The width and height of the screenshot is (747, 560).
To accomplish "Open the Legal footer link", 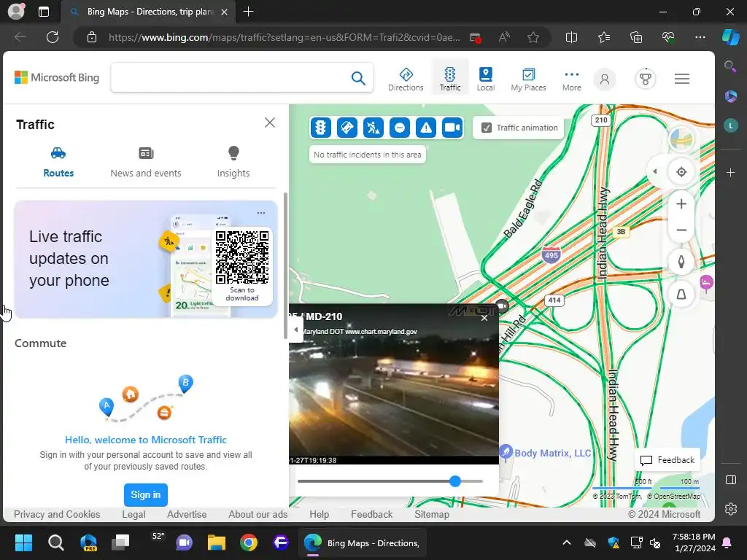I will click(133, 514).
